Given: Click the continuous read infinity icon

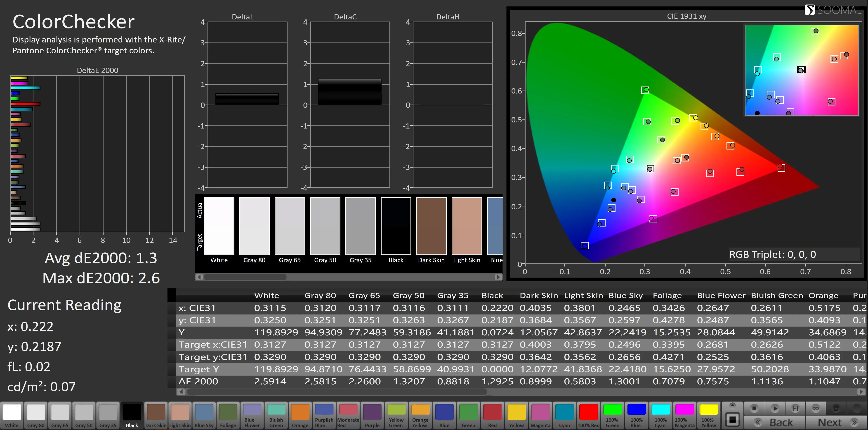Looking at the screenshot, I should tap(815, 409).
